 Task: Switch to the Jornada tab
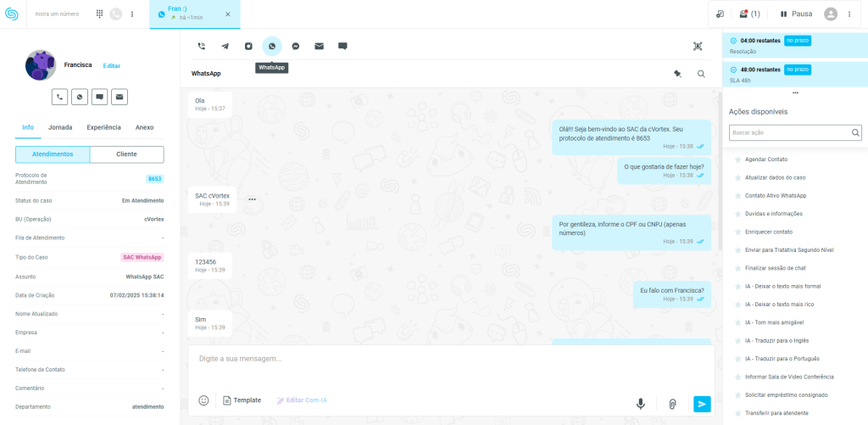point(60,127)
